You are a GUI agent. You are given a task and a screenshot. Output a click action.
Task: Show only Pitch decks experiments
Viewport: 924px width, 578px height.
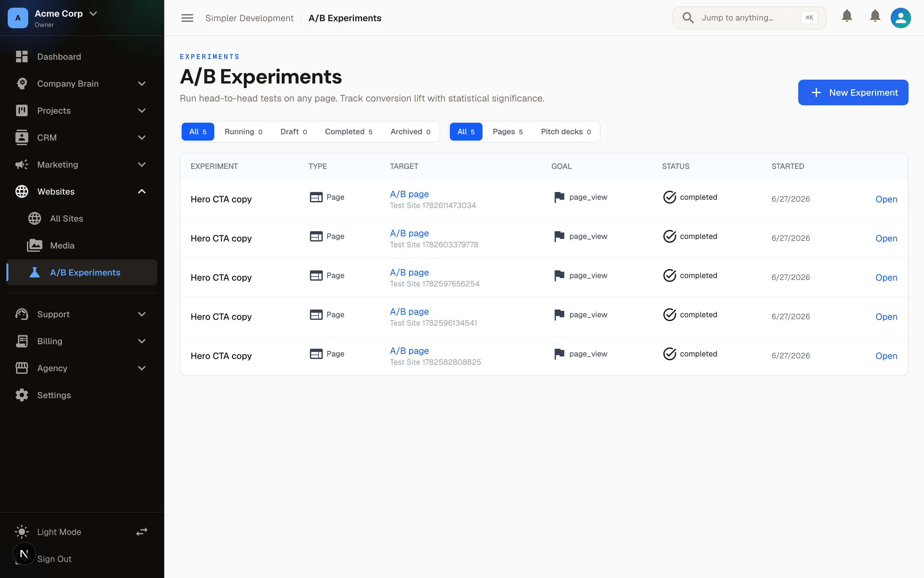click(x=566, y=132)
